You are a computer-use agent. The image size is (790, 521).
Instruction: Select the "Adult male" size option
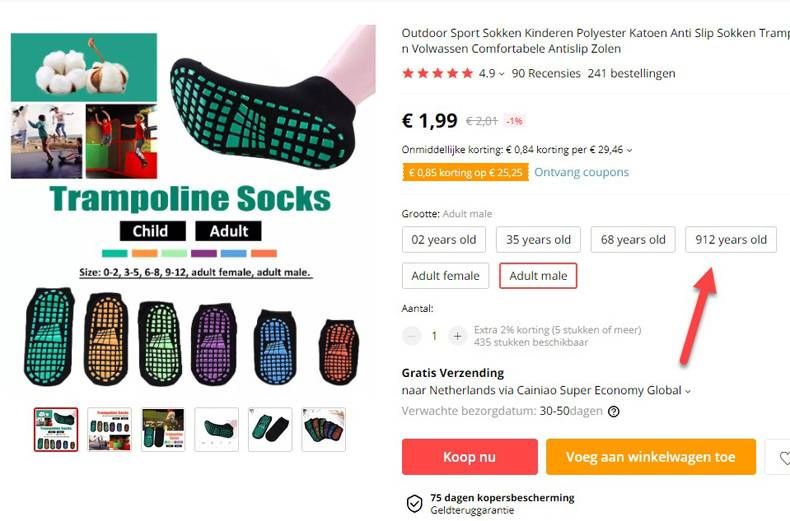pos(538,276)
